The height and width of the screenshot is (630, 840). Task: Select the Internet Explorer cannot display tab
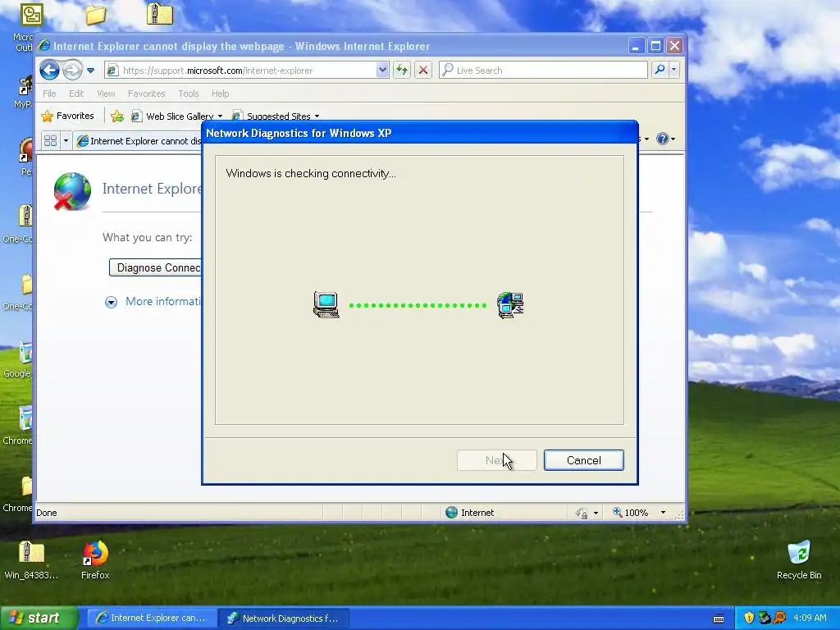(139, 141)
